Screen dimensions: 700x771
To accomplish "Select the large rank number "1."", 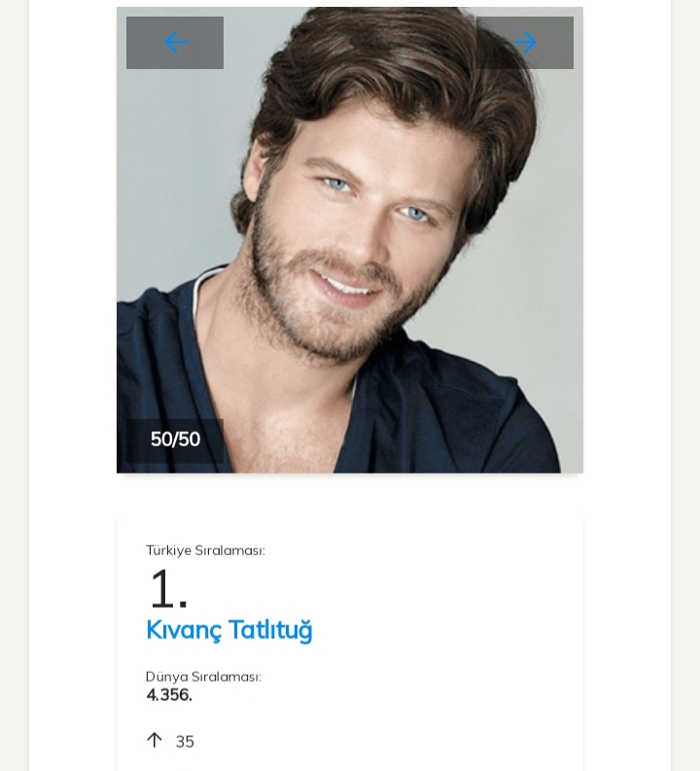I will coord(167,589).
